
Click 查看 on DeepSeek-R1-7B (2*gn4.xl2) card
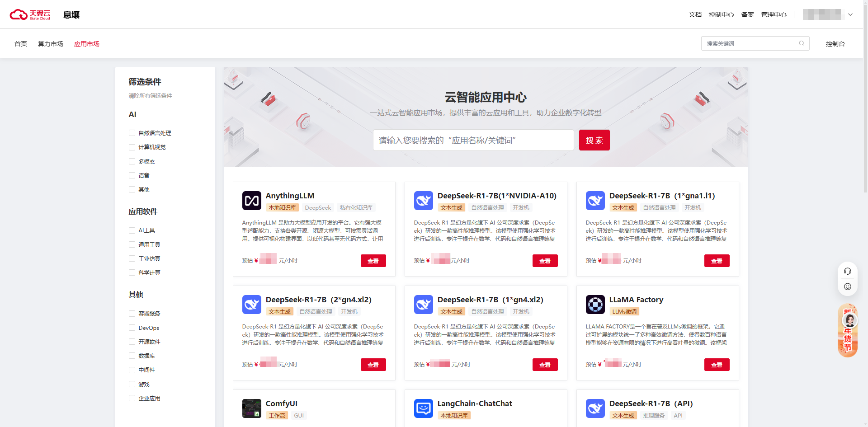tap(373, 365)
